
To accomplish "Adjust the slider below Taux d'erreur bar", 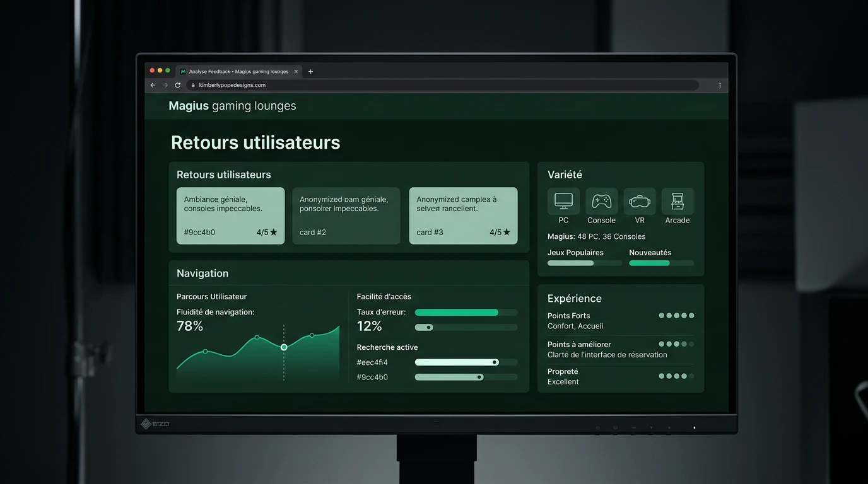I will [466, 328].
